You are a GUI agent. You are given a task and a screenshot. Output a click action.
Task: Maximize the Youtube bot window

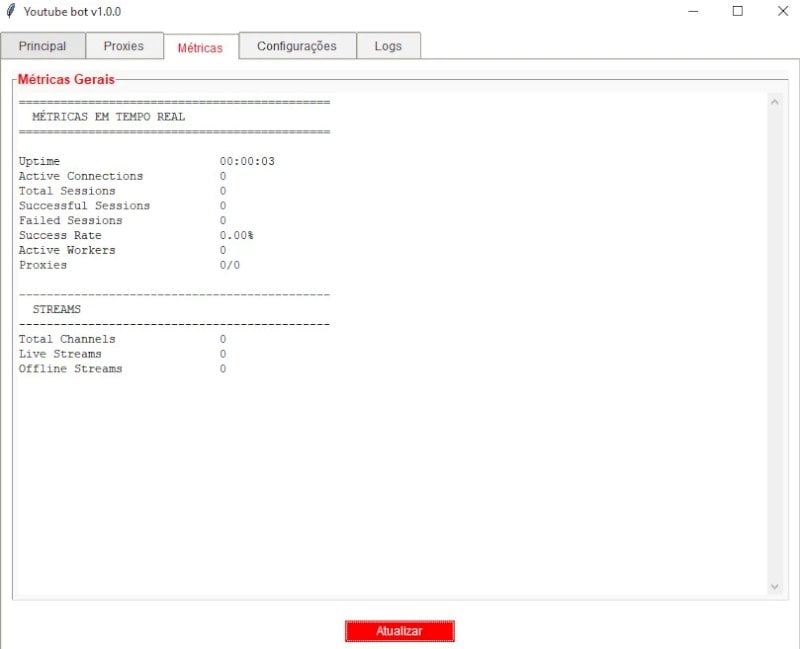tap(738, 11)
